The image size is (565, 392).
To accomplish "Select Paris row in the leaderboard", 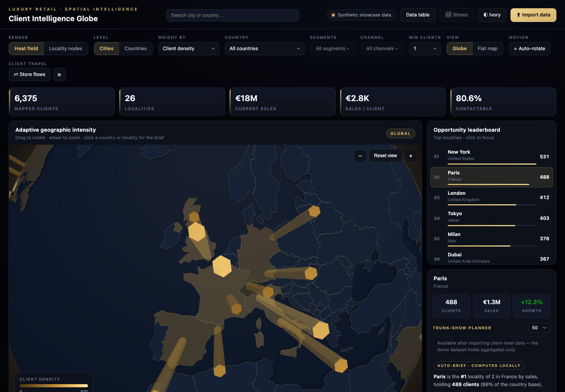I will (492, 177).
